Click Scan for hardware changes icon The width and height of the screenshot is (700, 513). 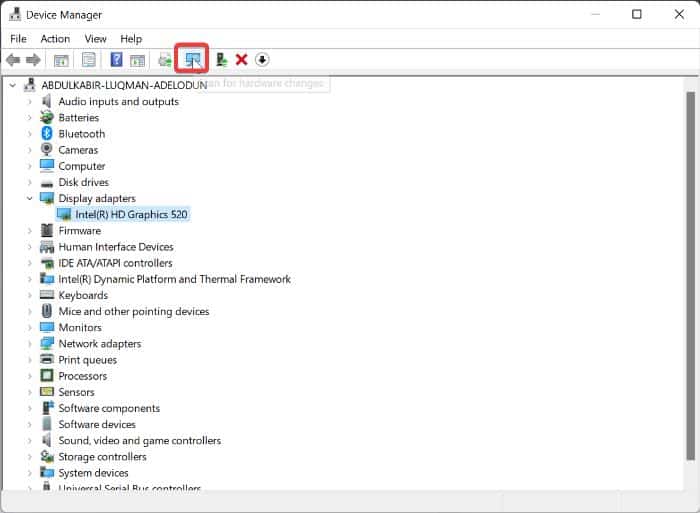192,59
